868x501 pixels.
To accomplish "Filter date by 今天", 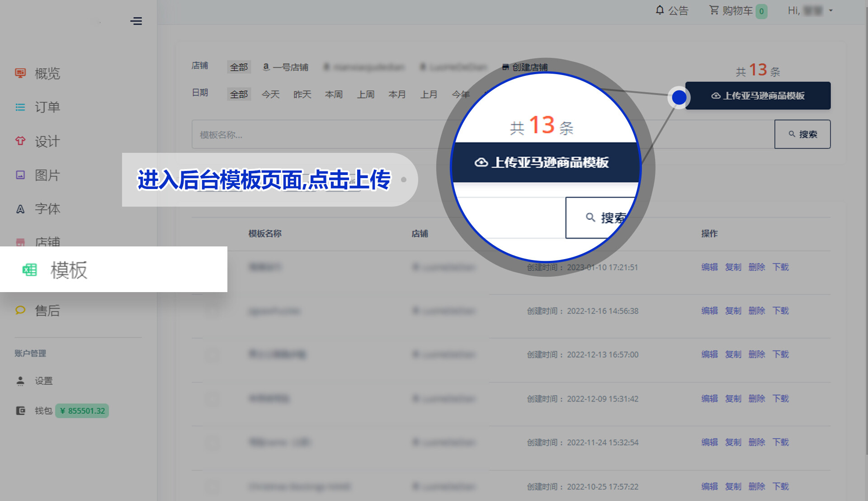I will point(270,94).
